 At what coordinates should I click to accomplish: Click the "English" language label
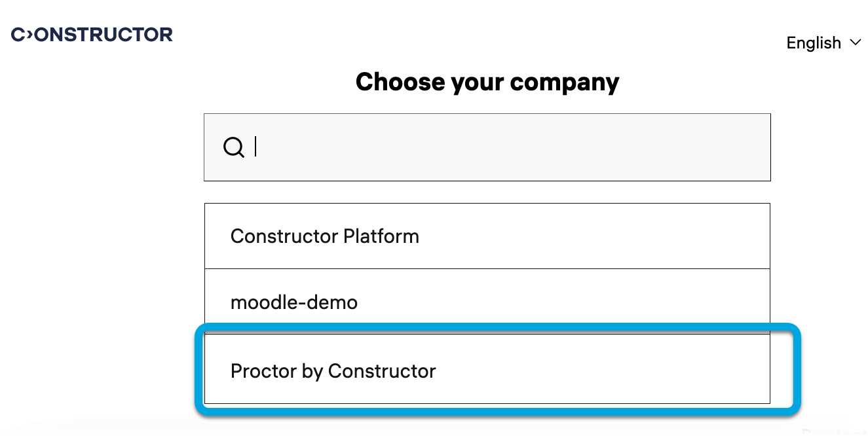pyautogui.click(x=813, y=43)
